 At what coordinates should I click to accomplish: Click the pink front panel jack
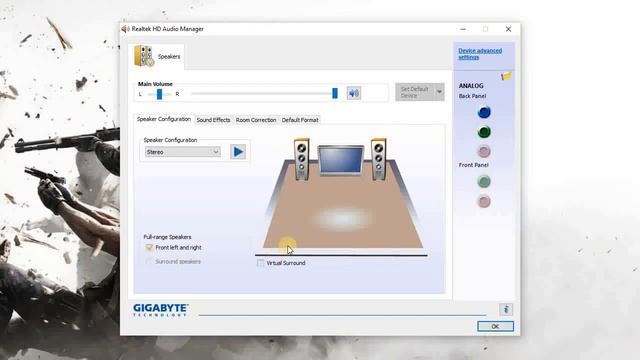point(484,201)
